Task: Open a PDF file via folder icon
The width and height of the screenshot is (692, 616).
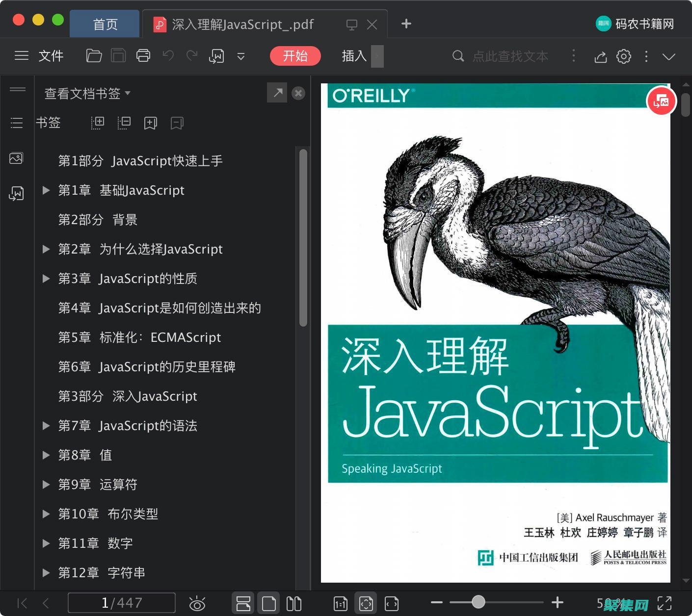Action: [x=94, y=55]
